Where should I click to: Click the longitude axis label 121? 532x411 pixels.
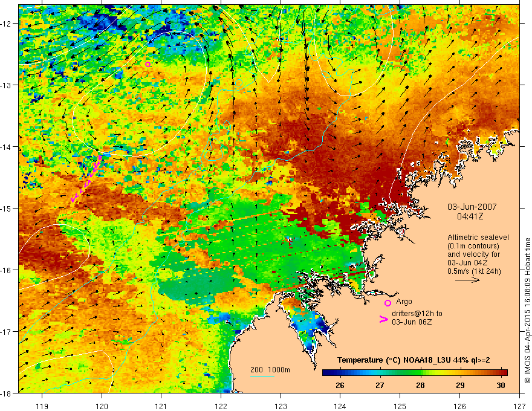point(161,406)
